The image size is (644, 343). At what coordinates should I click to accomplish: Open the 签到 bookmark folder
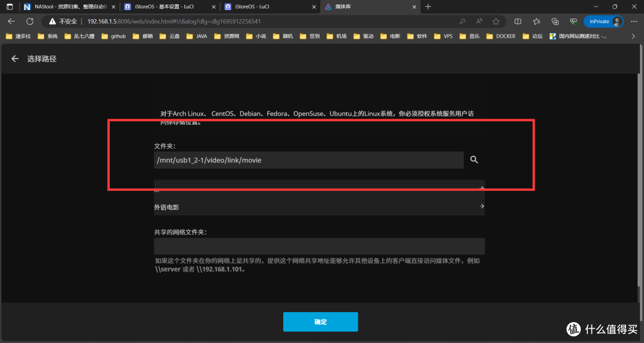pos(310,36)
